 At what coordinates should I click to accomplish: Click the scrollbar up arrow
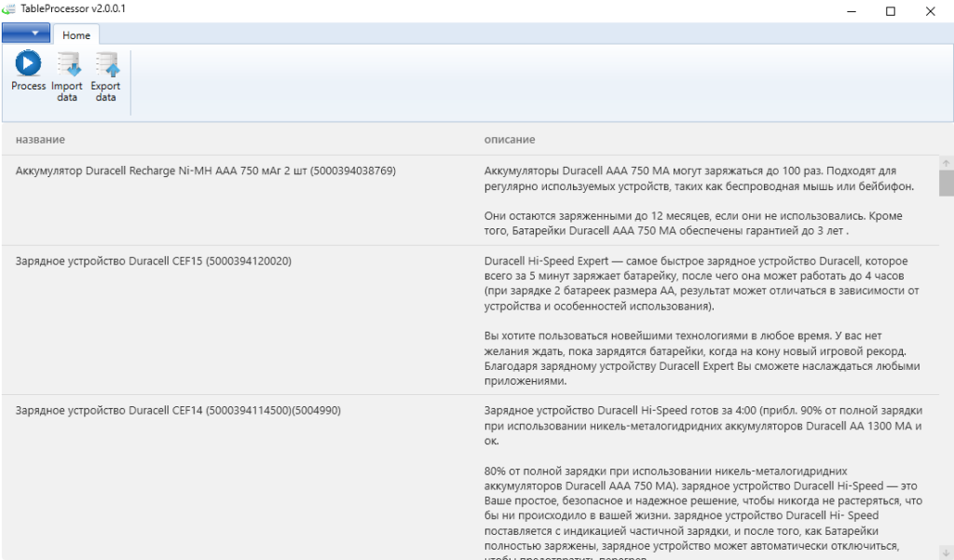click(x=947, y=162)
